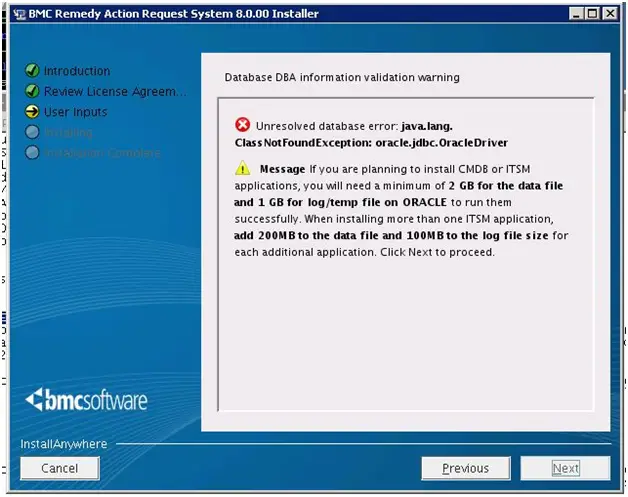Select the Introduction step label

[x=77, y=71]
